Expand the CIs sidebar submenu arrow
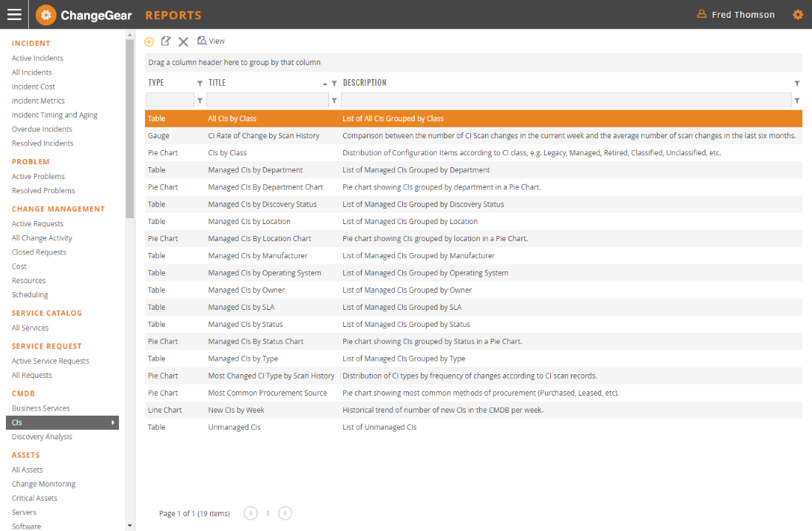The height and width of the screenshot is (531, 812). pyautogui.click(x=113, y=423)
